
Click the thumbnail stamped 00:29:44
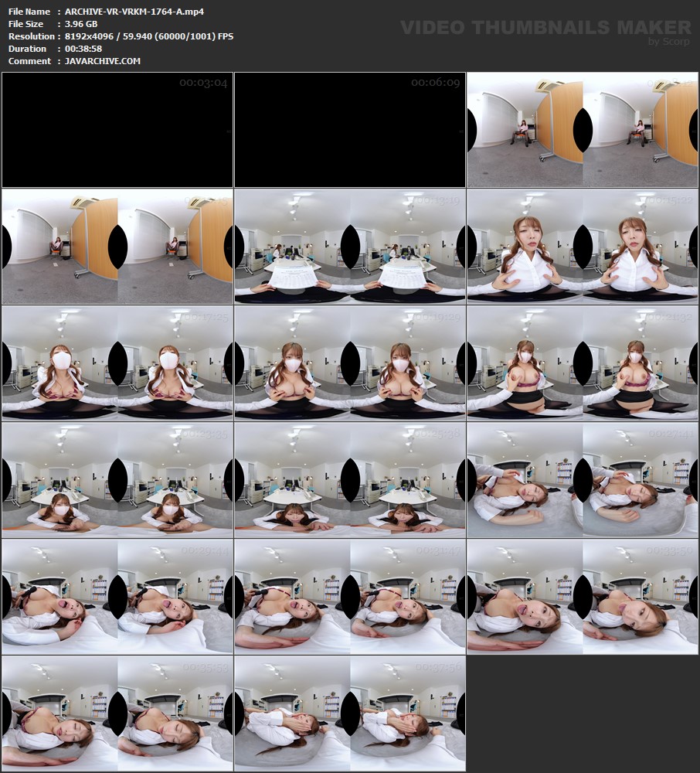(x=117, y=597)
